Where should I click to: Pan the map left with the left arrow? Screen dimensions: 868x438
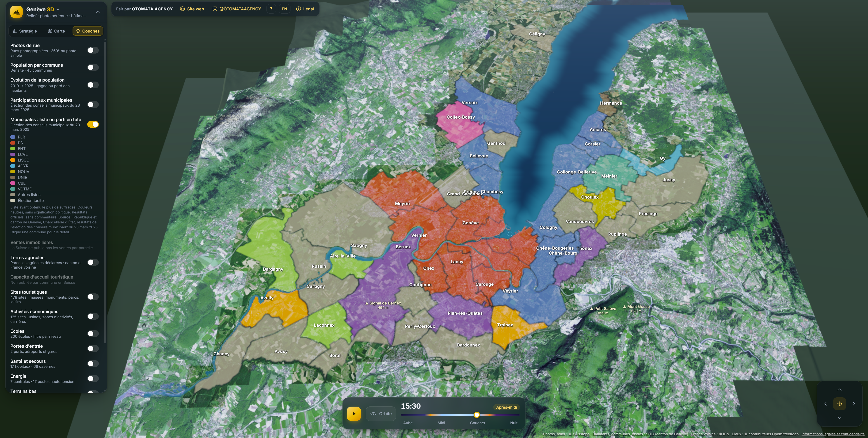(x=825, y=404)
